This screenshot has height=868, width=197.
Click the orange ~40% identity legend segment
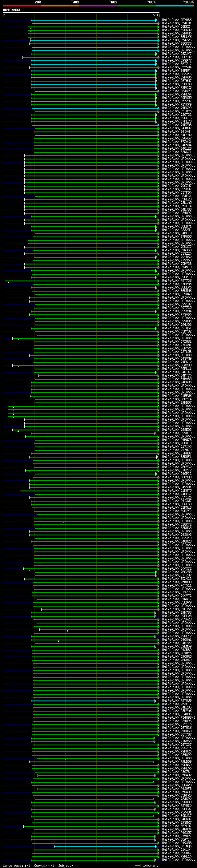click(x=60, y=6)
